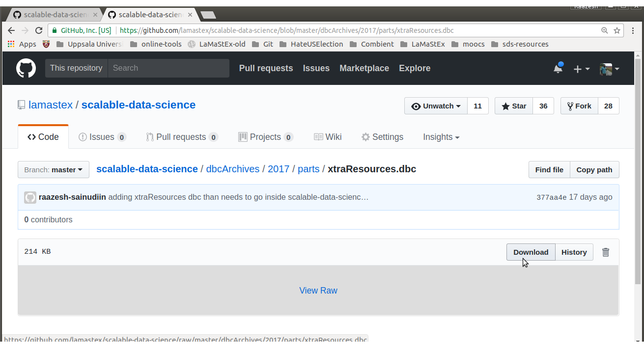The width and height of the screenshot is (644, 348).
Task: Star the repository
Action: tap(514, 106)
